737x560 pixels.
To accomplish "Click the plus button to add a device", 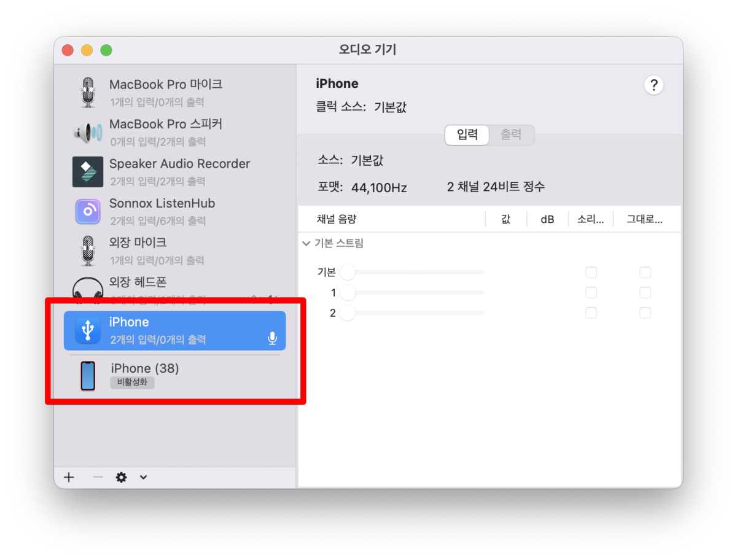I will click(x=69, y=477).
